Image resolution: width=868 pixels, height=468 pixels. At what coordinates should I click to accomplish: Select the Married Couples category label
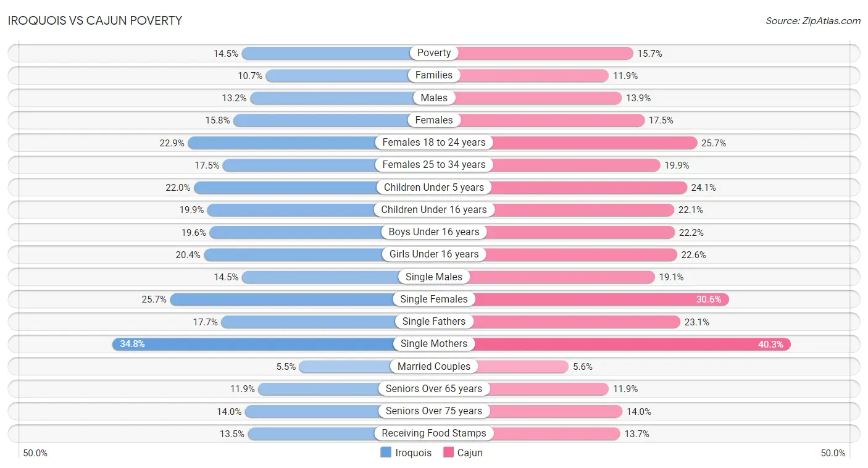(434, 367)
